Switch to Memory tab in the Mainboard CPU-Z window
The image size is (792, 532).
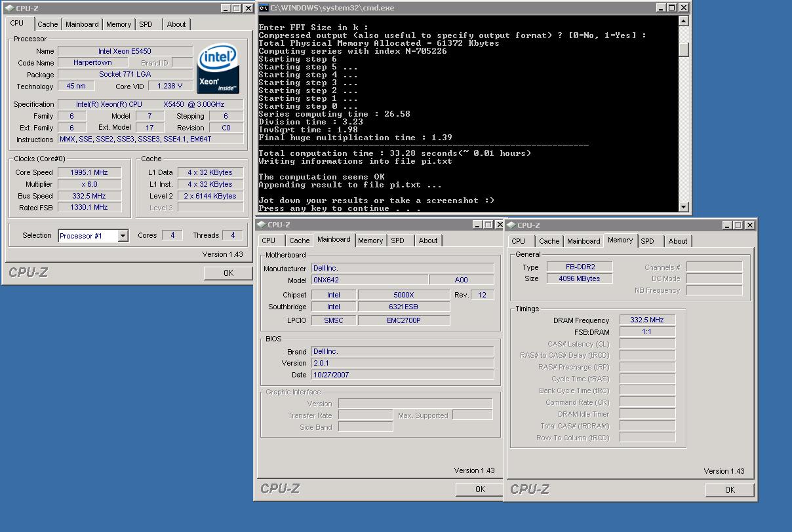tap(370, 240)
